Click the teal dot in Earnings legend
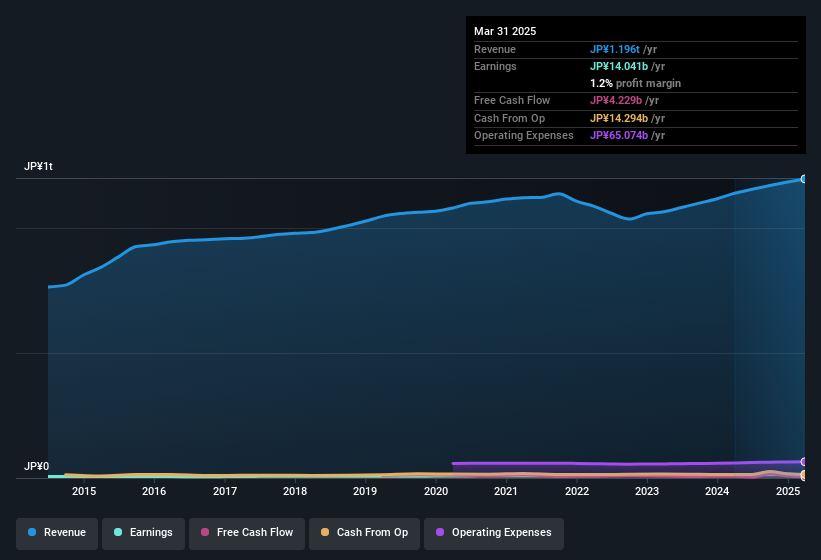Screen dimensions: 821x560 [x=118, y=532]
